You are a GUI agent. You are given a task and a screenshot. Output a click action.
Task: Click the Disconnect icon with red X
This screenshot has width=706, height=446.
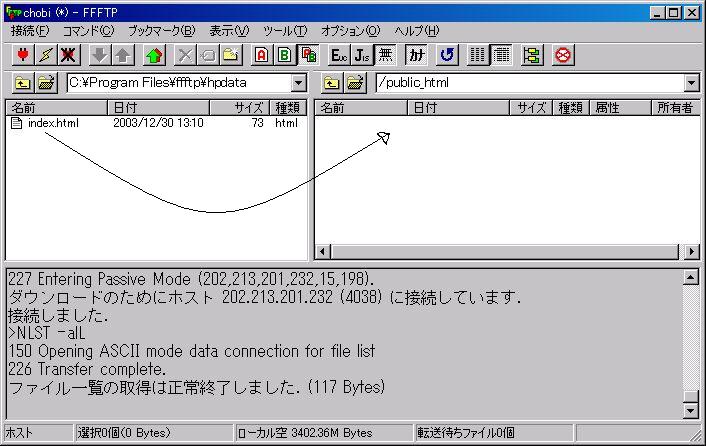point(69,55)
